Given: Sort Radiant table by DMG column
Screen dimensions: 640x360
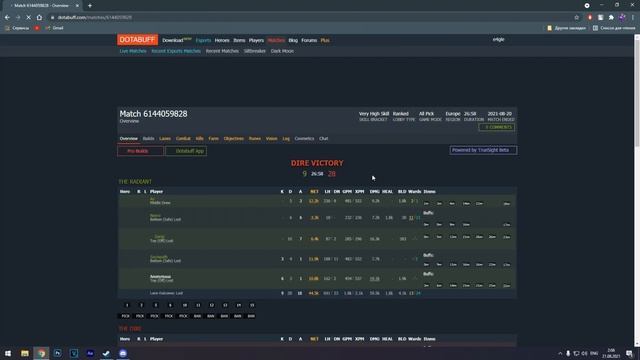Looking at the screenshot, I should (x=374, y=191).
